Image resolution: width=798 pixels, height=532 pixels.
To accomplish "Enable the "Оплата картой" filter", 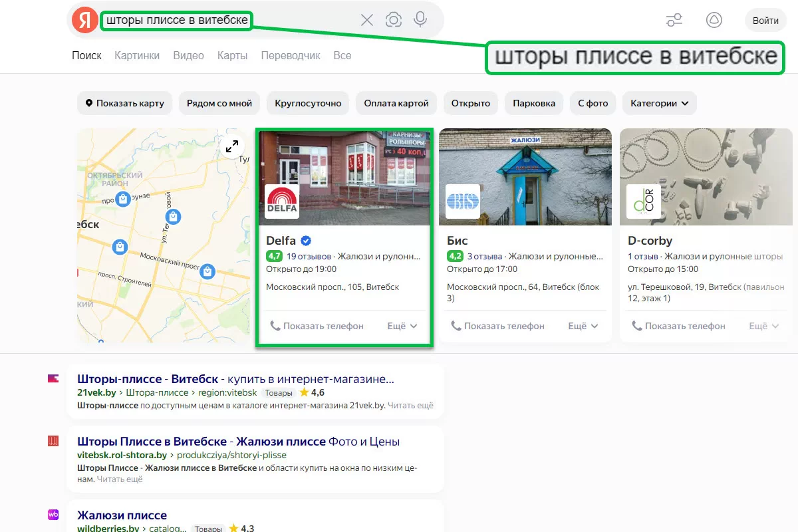I will 396,103.
